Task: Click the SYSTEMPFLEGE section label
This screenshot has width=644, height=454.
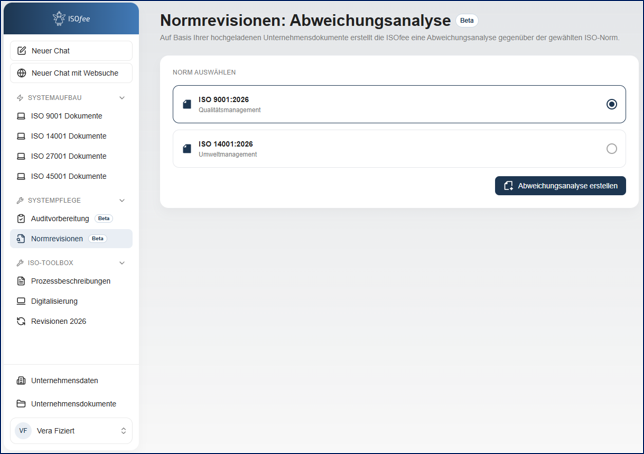Action: (x=54, y=200)
